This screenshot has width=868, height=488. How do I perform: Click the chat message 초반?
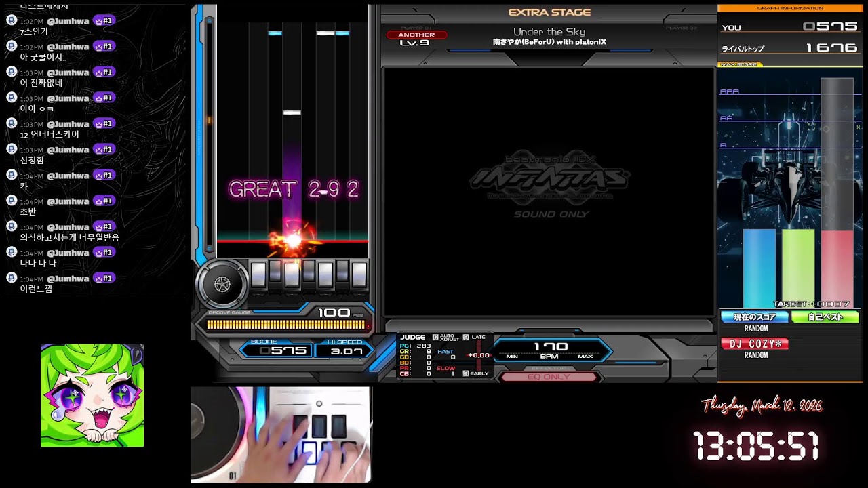pyautogui.click(x=28, y=211)
